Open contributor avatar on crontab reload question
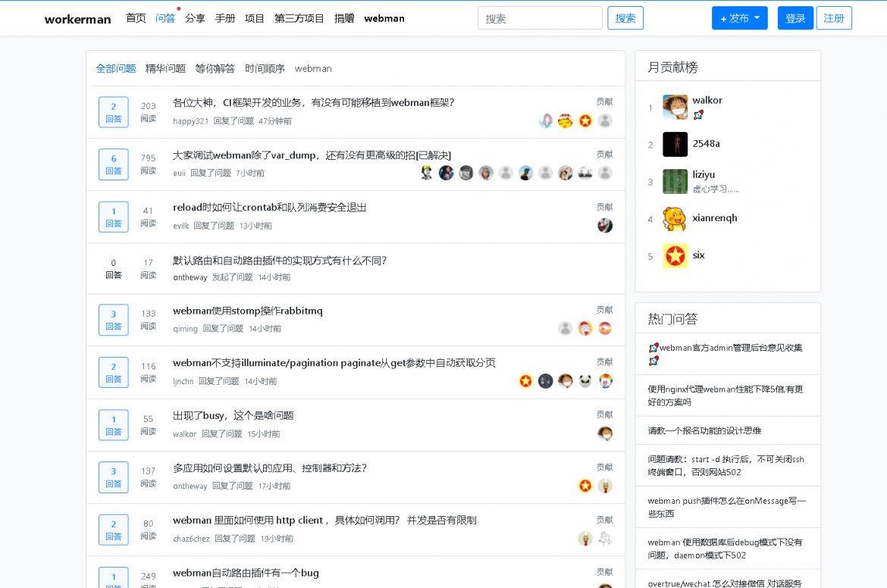 [x=605, y=226]
